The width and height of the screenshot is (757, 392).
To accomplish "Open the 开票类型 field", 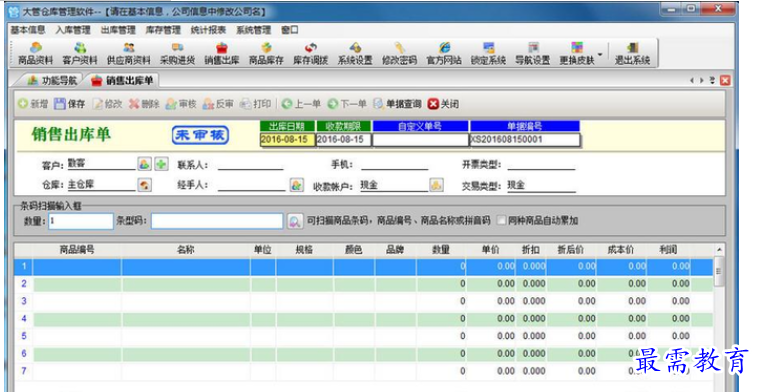I will coord(541,165).
